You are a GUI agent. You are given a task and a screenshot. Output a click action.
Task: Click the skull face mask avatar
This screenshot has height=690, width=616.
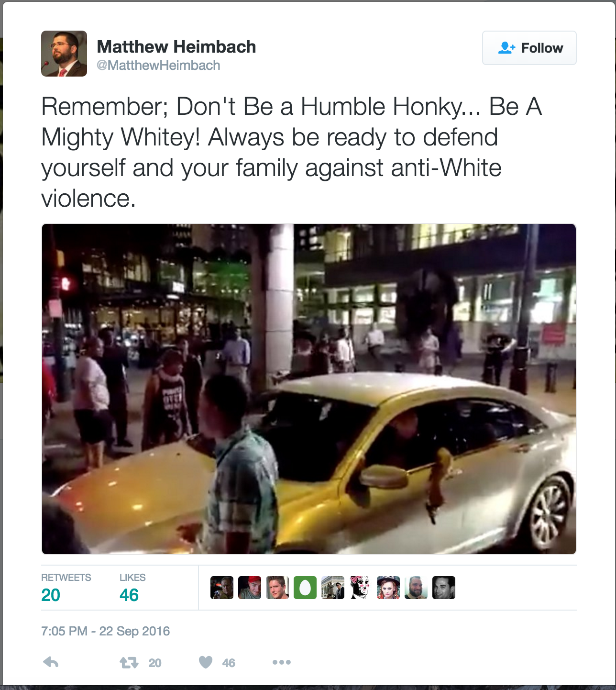point(361,588)
